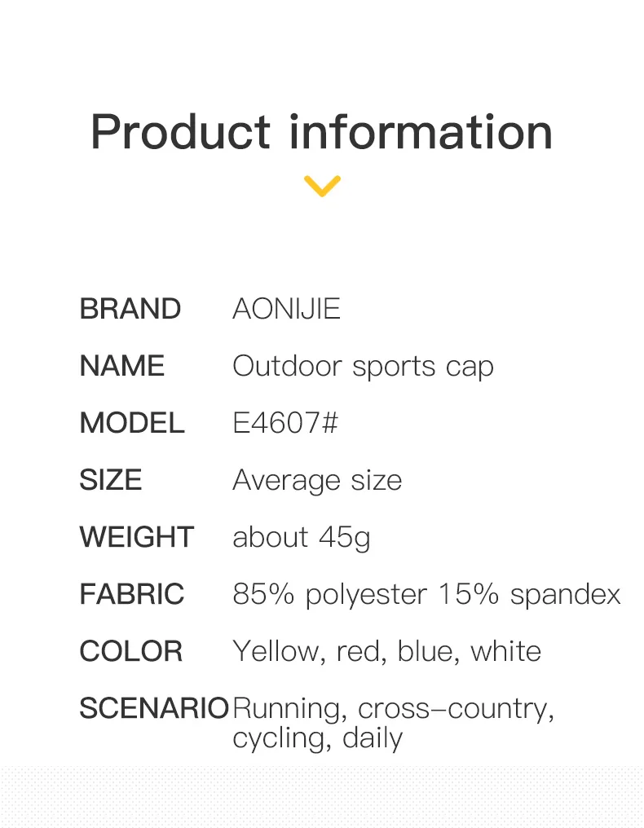Select the SCENARIO row label
The width and height of the screenshot is (644, 828).
click(153, 709)
